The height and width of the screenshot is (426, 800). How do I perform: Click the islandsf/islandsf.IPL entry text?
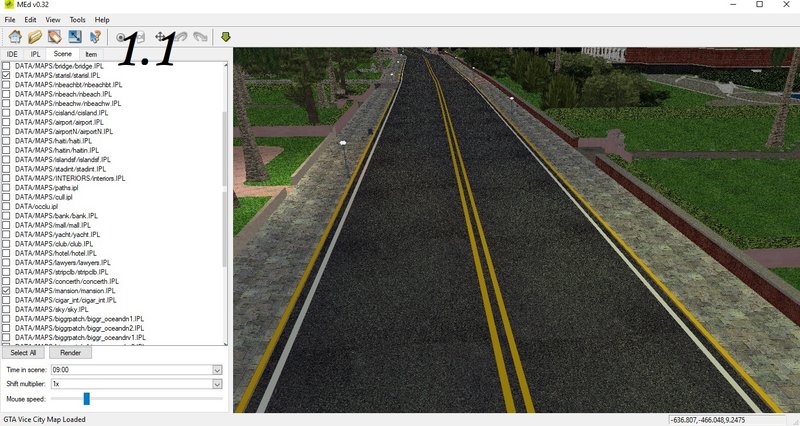pos(62,159)
